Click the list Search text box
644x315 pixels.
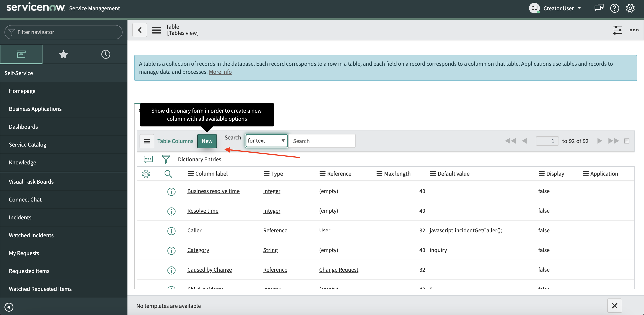(x=322, y=141)
